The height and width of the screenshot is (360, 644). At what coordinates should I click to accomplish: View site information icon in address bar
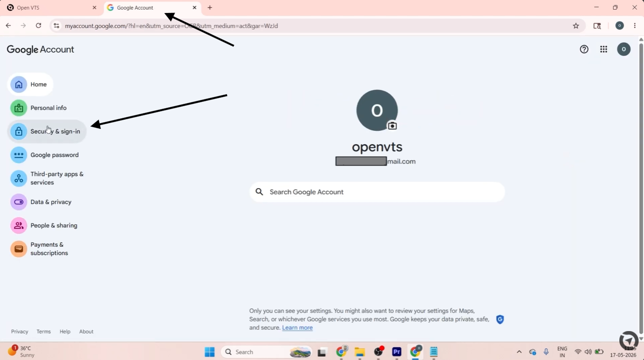[57, 26]
